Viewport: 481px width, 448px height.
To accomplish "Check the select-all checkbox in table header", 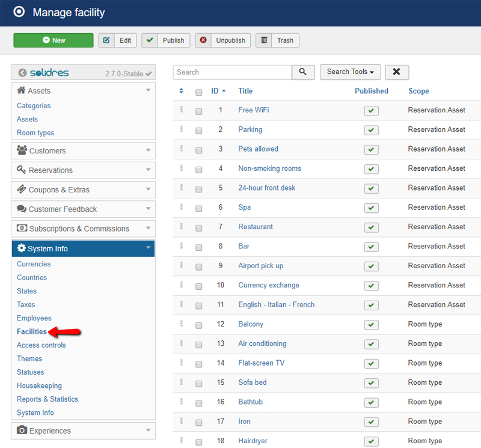I will (x=199, y=92).
